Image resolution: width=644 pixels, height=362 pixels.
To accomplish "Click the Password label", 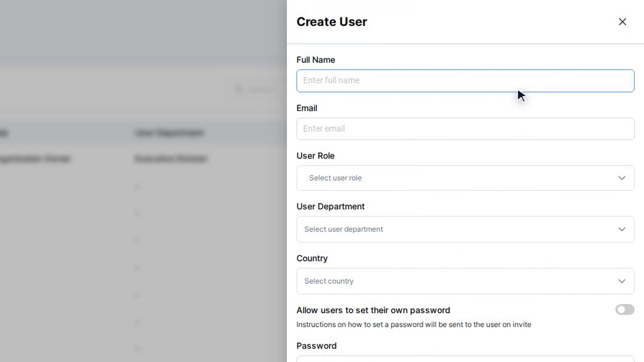I will (x=316, y=346).
